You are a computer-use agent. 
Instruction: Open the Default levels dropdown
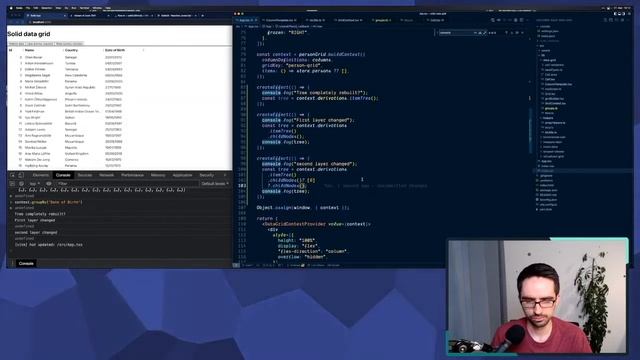[215, 184]
